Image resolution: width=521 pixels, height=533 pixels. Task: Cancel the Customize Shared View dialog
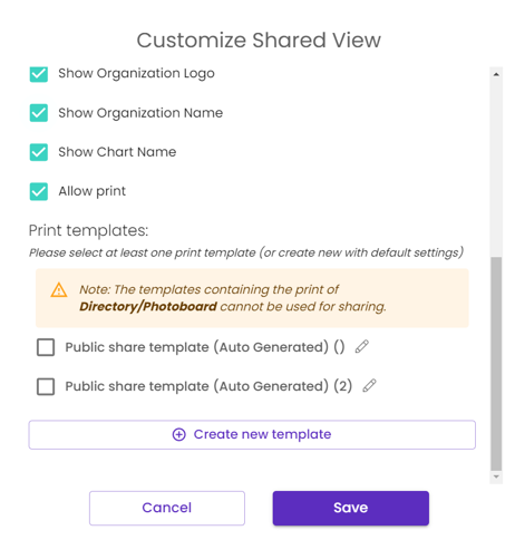(x=167, y=508)
